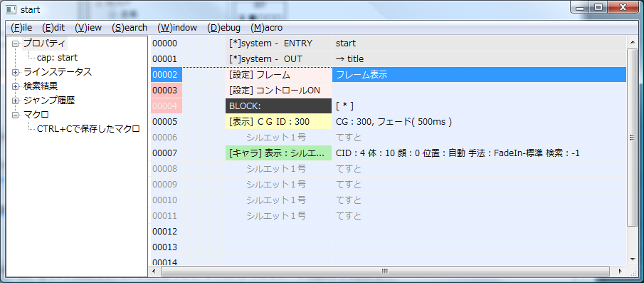Select CTRL+Cで保存したマクロ tree item
The height and width of the screenshot is (283, 644).
(88, 129)
